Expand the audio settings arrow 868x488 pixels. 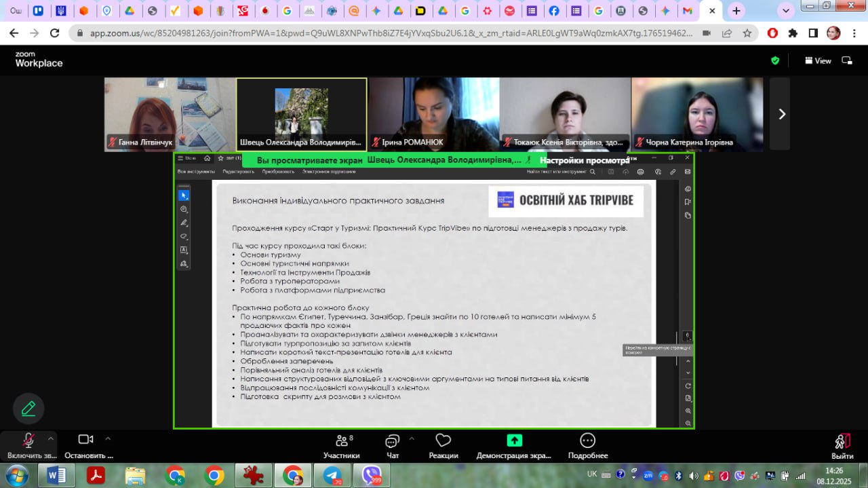51,438
